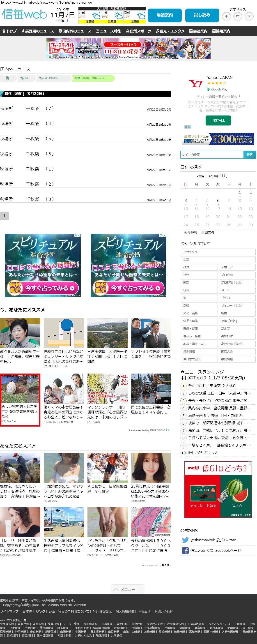Close the top banner ad with X icon
This screenshot has height=644, width=257.
coord(209,40)
